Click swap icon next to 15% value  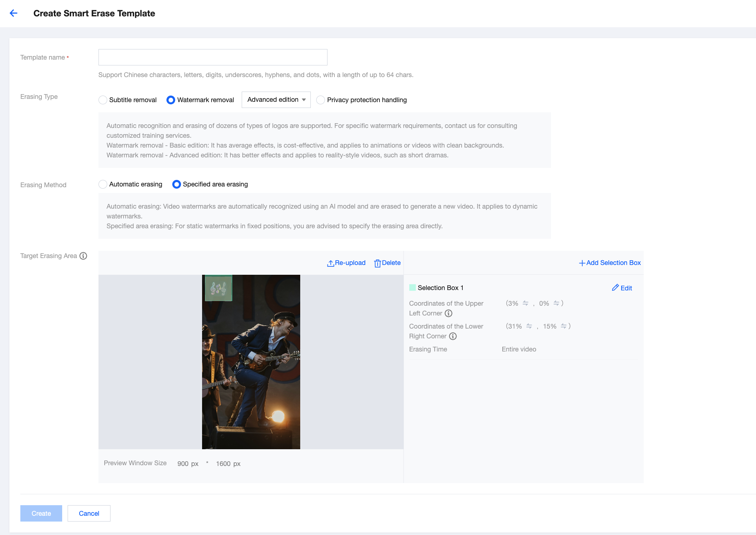[563, 326]
